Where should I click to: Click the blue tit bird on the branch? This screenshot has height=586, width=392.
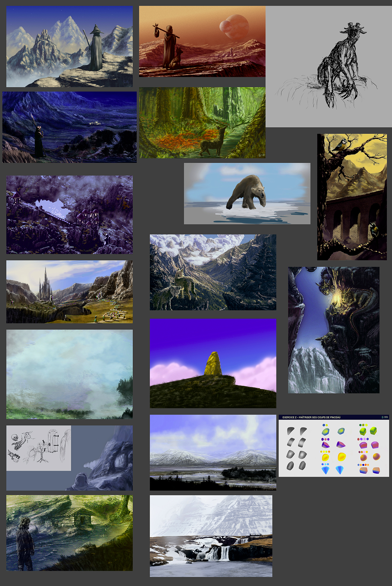coord(341,143)
